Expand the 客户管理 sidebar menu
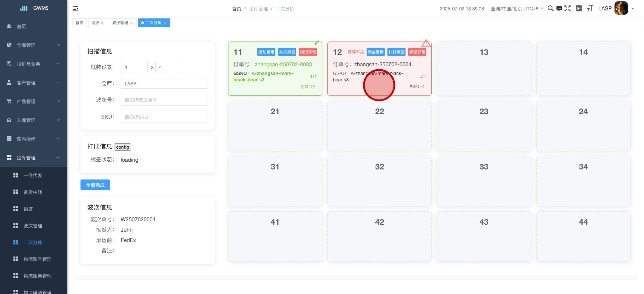The width and height of the screenshot is (644, 294). click(34, 83)
